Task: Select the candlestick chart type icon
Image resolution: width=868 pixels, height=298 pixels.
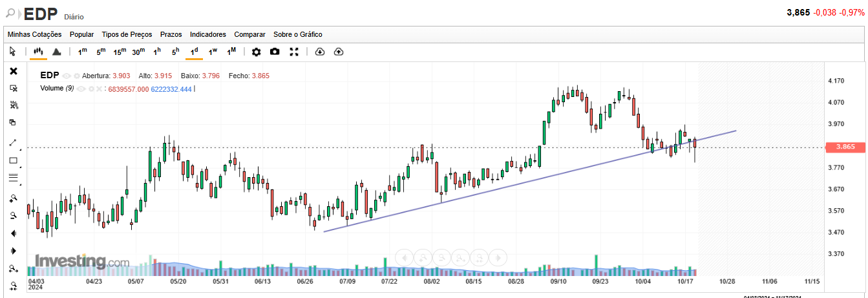Action: [x=38, y=52]
